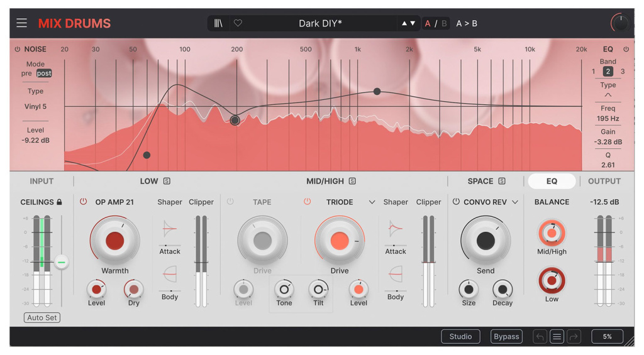The height and width of the screenshot is (355, 644).
Task: Click the reverb Decay knob
Action: tap(502, 289)
